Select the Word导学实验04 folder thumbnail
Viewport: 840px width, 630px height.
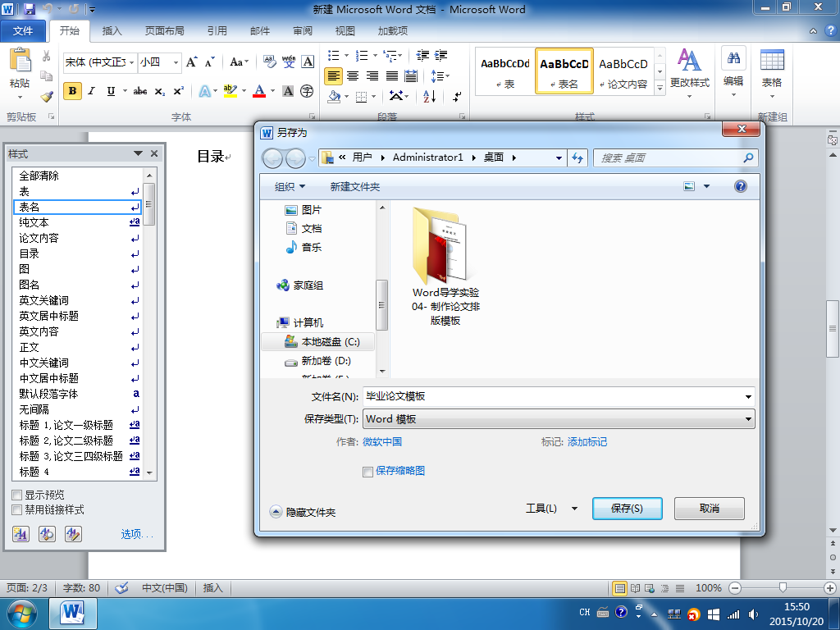445,267
